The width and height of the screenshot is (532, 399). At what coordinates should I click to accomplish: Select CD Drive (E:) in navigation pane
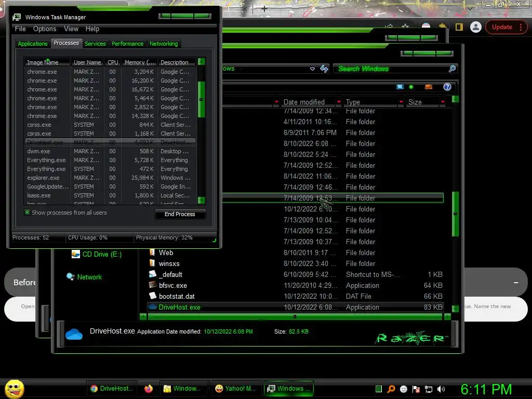click(x=96, y=254)
